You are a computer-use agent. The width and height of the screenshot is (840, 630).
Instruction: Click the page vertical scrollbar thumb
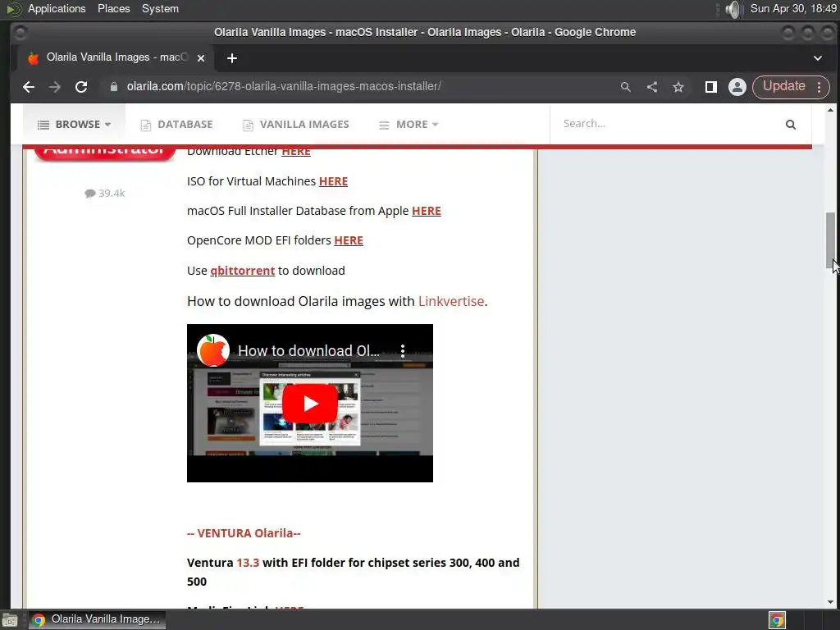tap(830, 240)
